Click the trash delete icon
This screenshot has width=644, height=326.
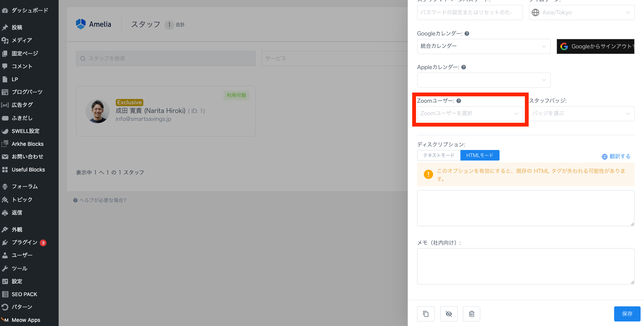472,314
